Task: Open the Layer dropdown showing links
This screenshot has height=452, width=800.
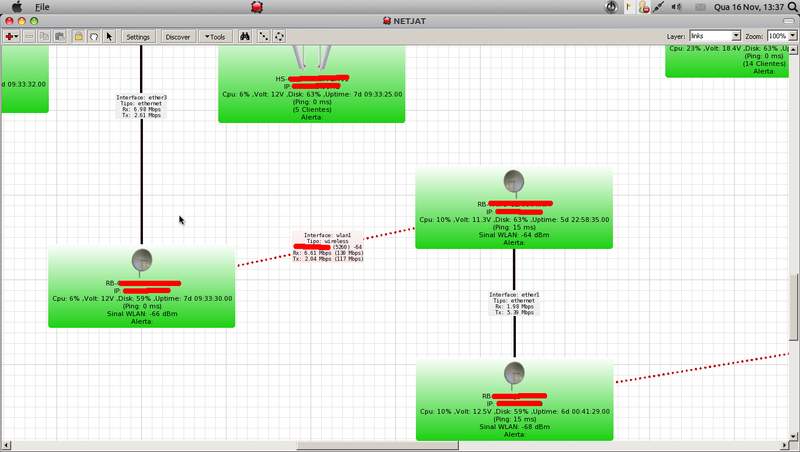Action: 715,36
